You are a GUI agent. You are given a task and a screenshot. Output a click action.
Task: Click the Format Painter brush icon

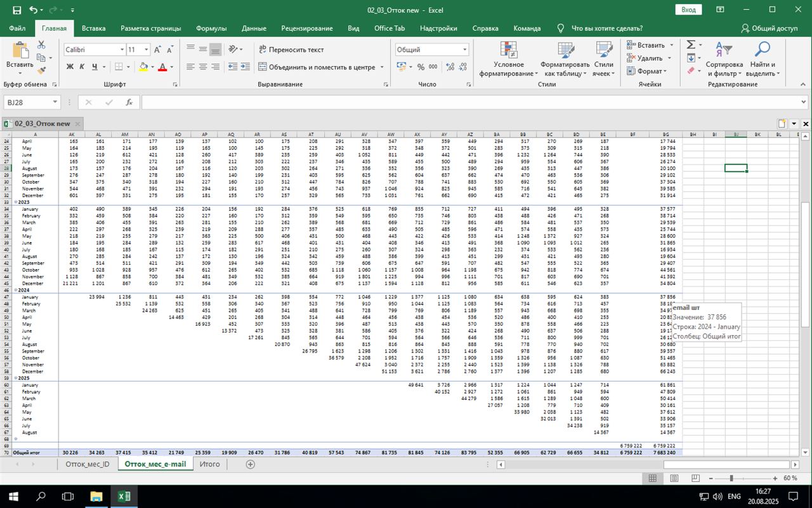point(42,70)
